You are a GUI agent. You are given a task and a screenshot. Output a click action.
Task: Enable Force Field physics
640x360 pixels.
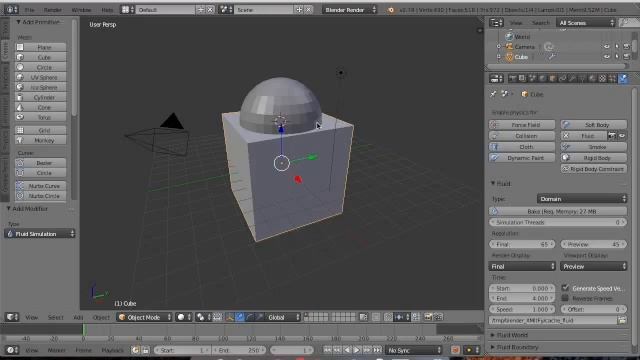[522, 125]
